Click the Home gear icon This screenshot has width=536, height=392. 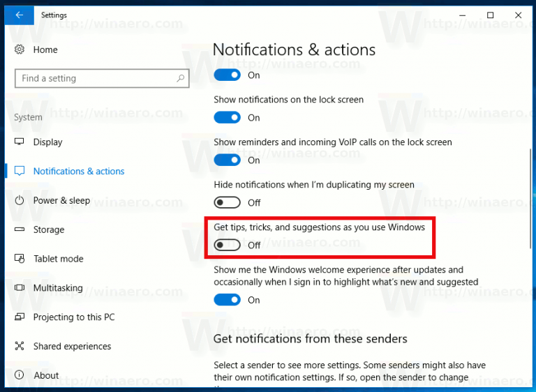pyautogui.click(x=20, y=50)
